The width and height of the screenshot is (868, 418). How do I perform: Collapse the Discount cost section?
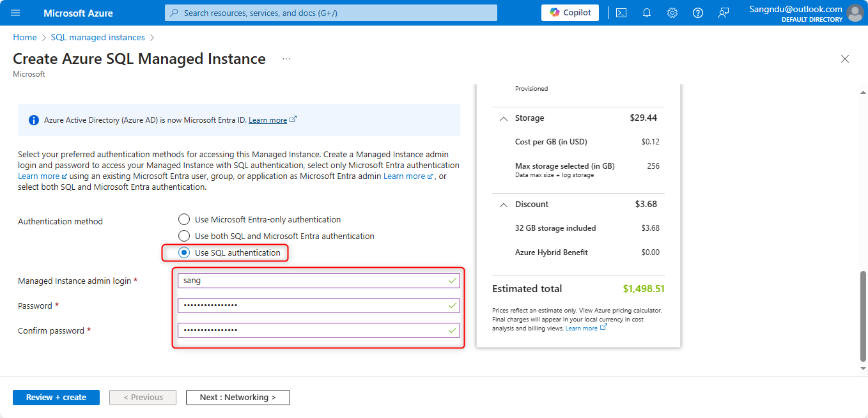coord(504,205)
